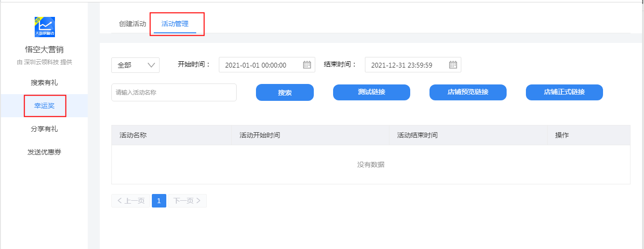Select page 1 in pagination
Image resolution: width=644 pixels, height=249 pixels.
[159, 201]
